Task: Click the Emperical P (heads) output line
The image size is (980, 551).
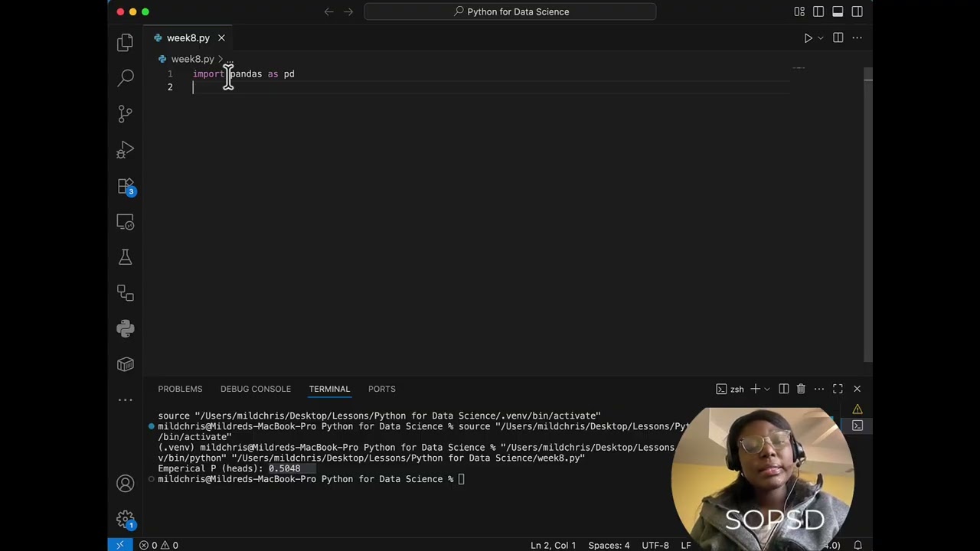Action: pos(229,468)
